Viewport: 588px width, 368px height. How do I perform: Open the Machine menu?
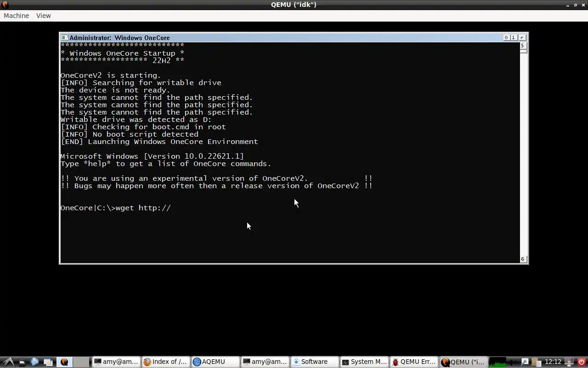tap(16, 16)
